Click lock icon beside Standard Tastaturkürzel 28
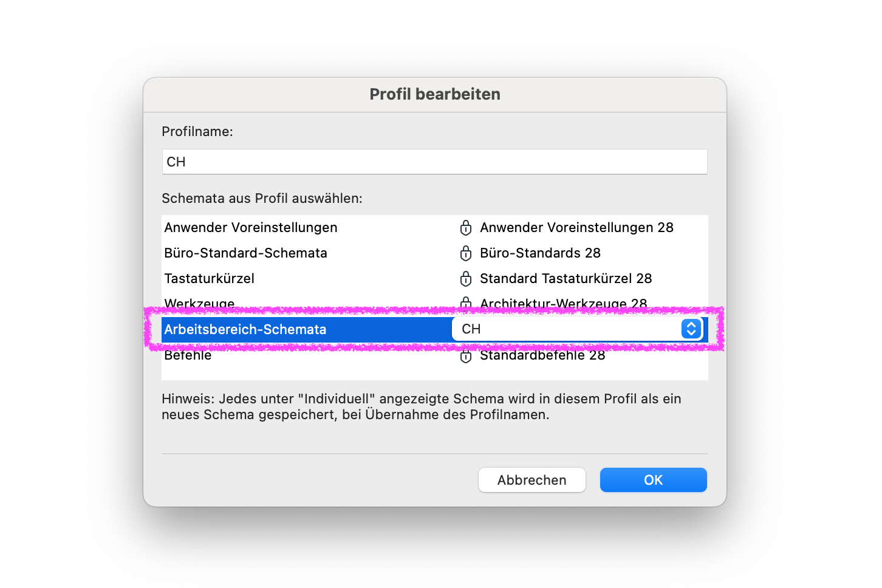Viewport: 882px width, 588px height. (x=466, y=279)
